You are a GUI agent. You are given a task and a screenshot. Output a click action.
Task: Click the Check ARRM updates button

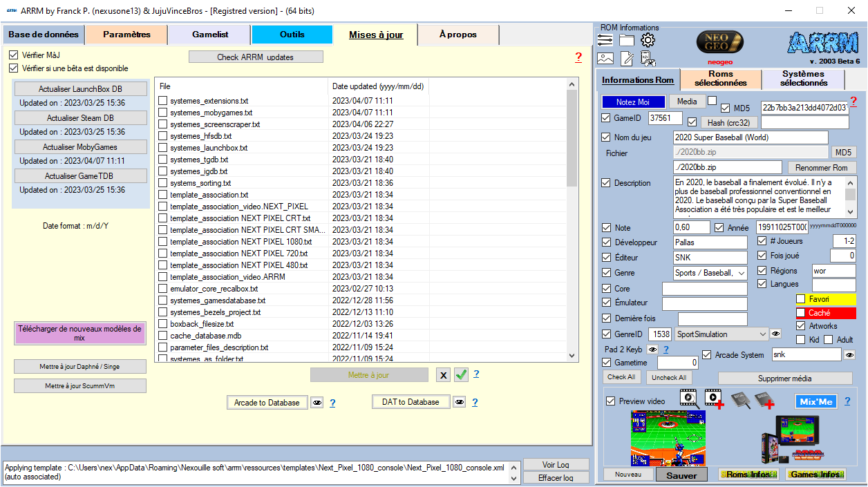tap(255, 57)
